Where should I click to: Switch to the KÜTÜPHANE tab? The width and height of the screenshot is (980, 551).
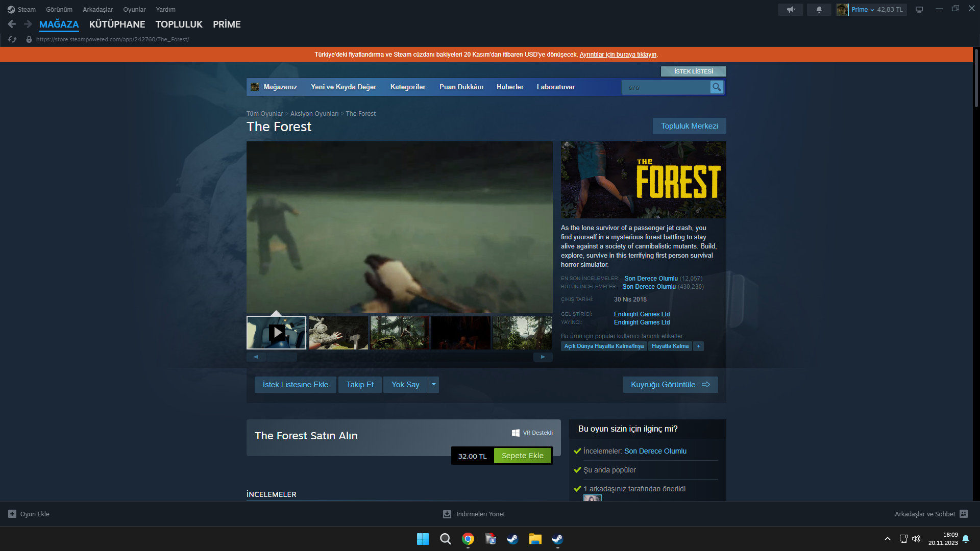tap(117, 24)
